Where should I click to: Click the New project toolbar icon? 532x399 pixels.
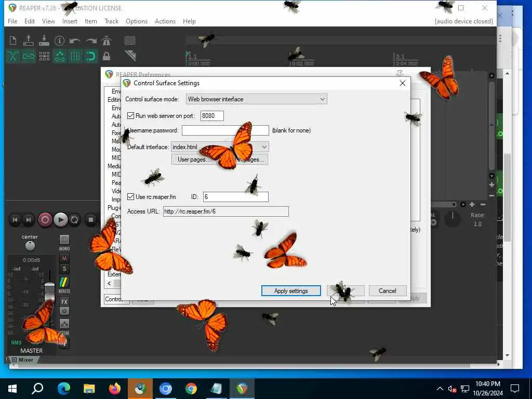coord(13,41)
